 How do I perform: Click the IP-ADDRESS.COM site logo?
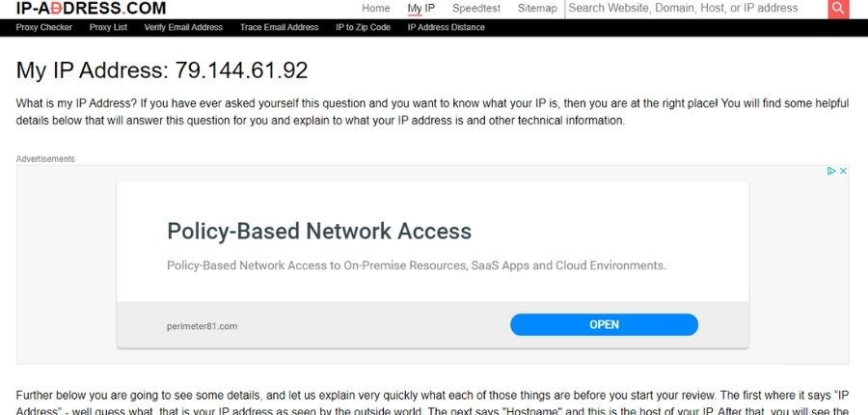[91, 9]
